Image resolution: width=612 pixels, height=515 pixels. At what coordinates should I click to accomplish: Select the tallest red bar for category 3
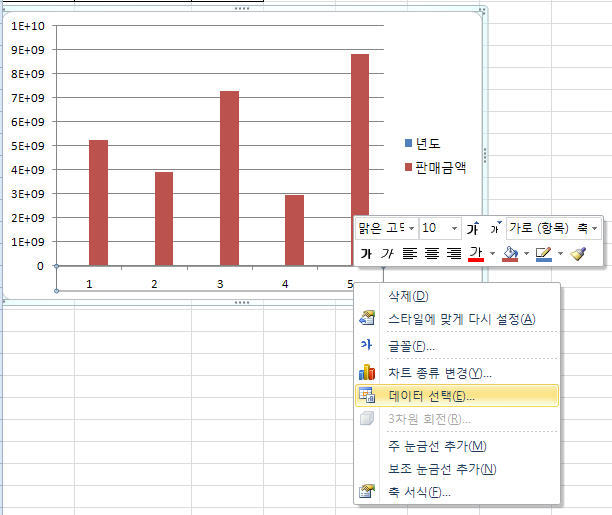[x=230, y=178]
